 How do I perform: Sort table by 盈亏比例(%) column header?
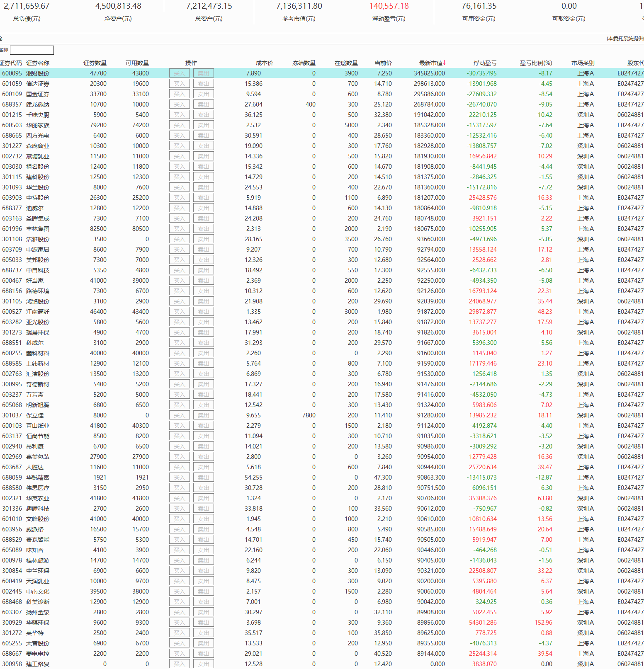(x=536, y=63)
